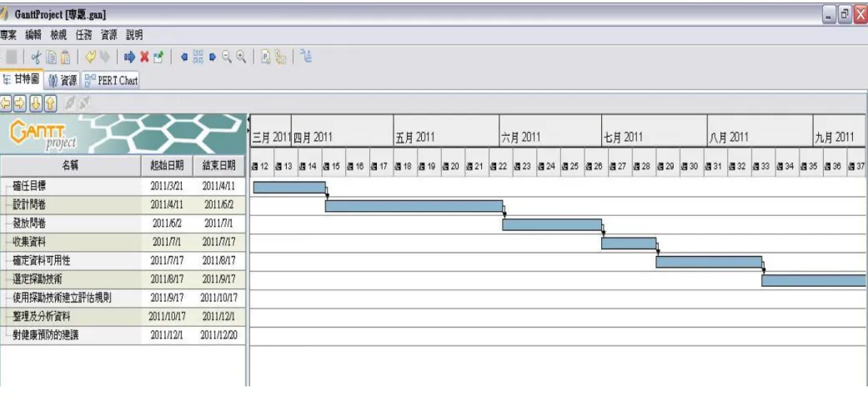The width and height of the screenshot is (868, 407).
Task: Delete the task using the red X icon
Action: pyautogui.click(x=144, y=57)
